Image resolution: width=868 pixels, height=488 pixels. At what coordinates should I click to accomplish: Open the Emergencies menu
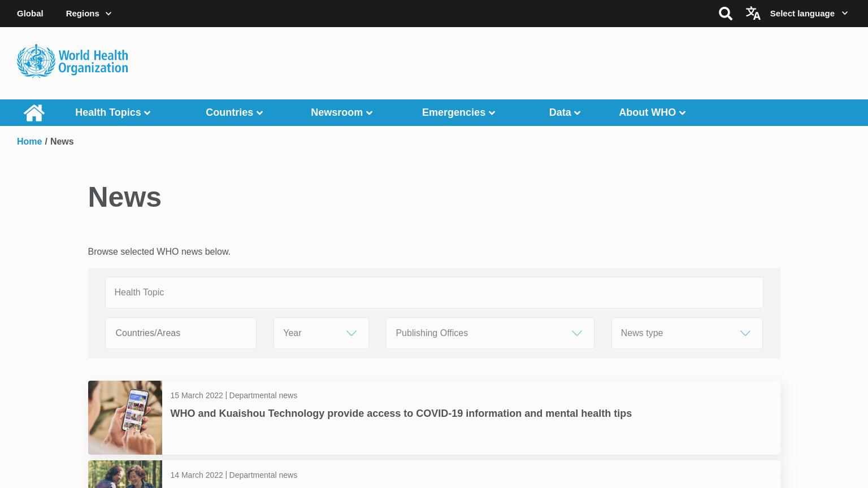pos(459,112)
